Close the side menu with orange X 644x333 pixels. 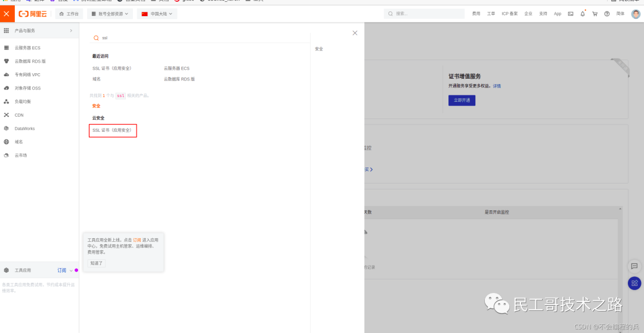coord(7,14)
